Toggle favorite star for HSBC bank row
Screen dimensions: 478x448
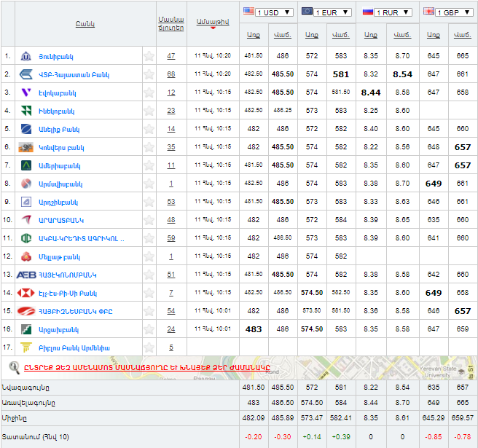click(149, 293)
